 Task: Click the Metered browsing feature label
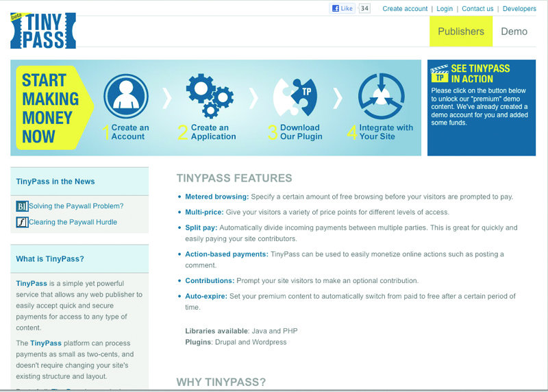[x=216, y=197]
